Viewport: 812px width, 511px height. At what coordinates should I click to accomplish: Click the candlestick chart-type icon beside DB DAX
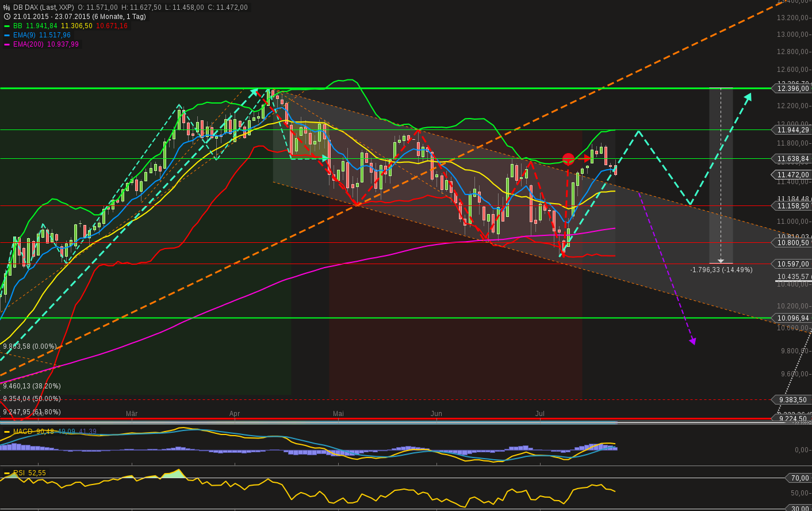[x=7, y=7]
